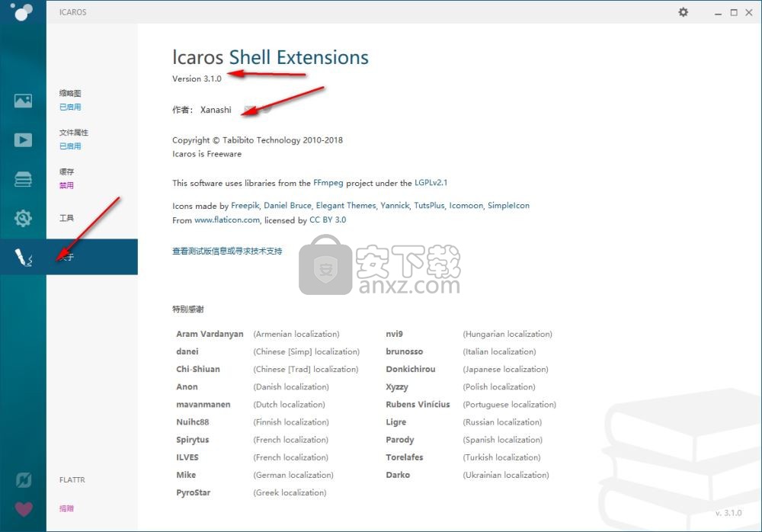The image size is (762, 532).
Task: Select the name Darko
Action: 398,475
